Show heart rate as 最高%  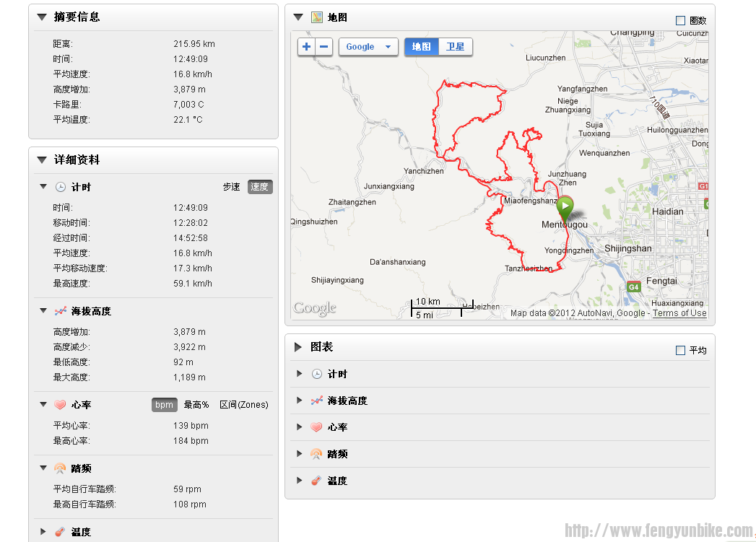(196, 405)
